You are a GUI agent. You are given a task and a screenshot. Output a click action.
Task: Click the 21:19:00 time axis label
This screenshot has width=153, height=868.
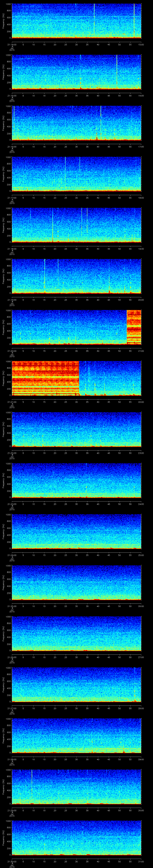coord(12,300)
